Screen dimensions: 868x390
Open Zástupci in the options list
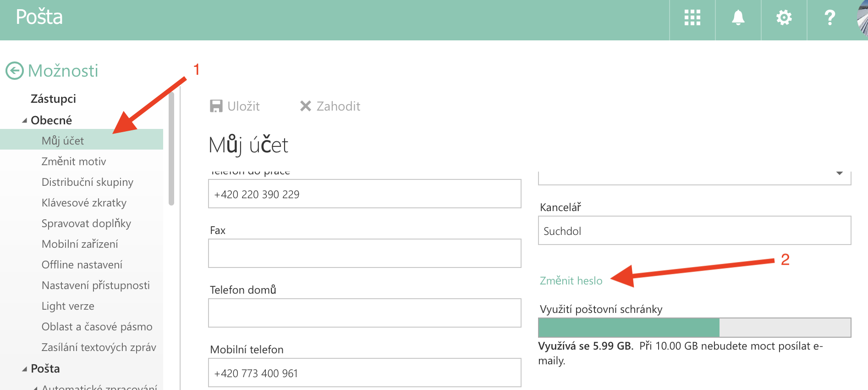tap(53, 99)
